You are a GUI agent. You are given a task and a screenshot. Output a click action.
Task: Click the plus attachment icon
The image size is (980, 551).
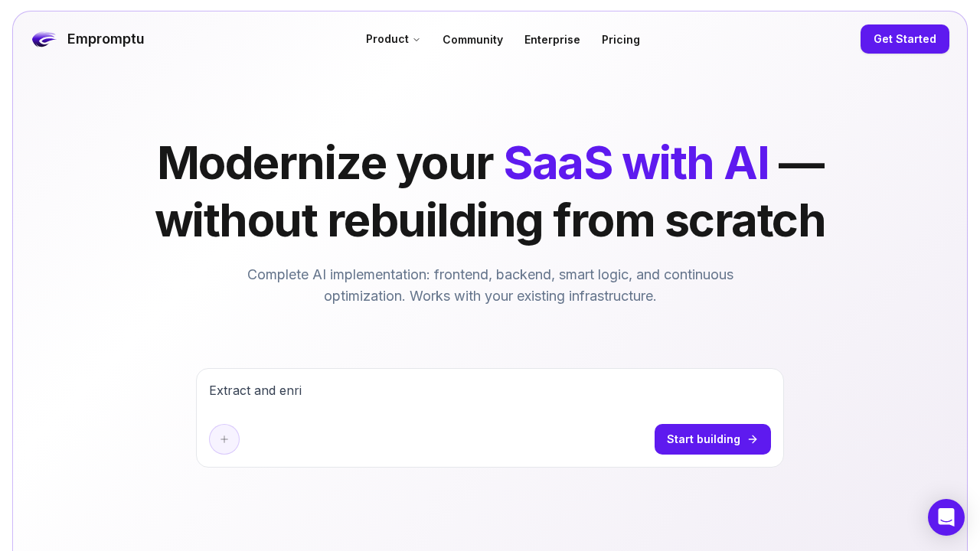pos(224,439)
